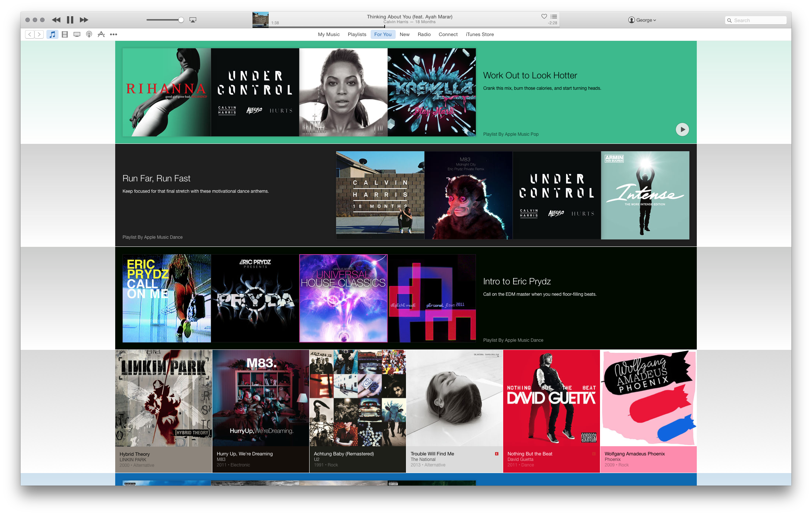Click the Beyoncé album cover
The height and width of the screenshot is (515, 812).
coord(343,92)
